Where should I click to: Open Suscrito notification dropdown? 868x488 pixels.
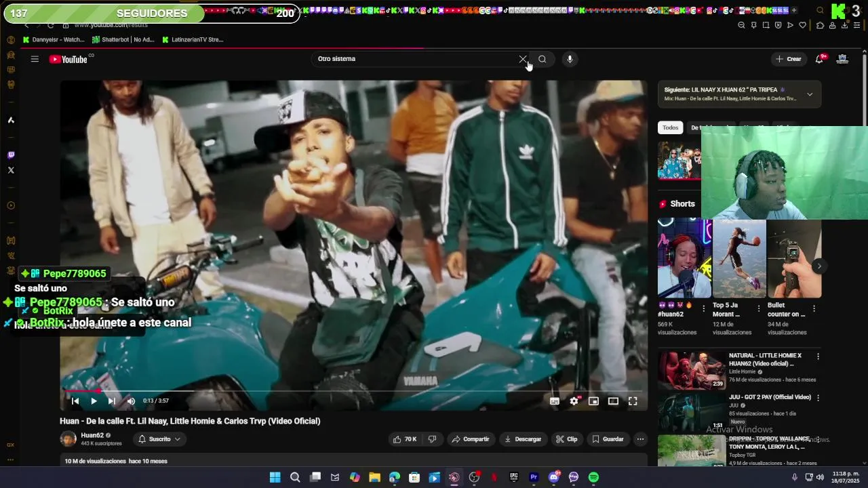pyautogui.click(x=159, y=439)
